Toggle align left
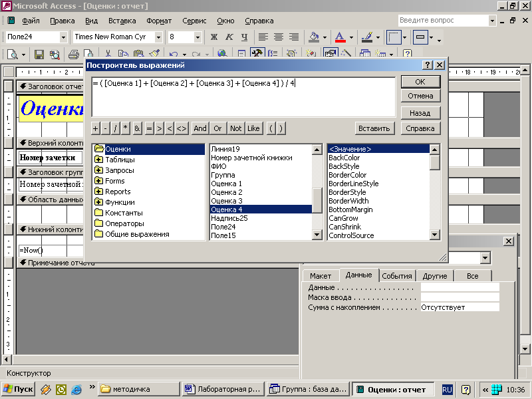Image resolution: width=532 pixels, height=399 pixels. 263,37
